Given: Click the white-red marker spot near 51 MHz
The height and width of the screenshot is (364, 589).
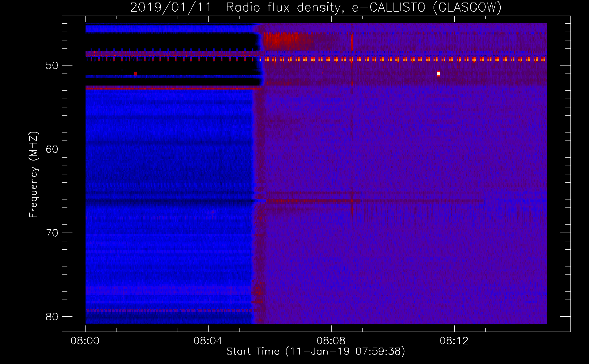Looking at the screenshot, I should tap(438, 74).
